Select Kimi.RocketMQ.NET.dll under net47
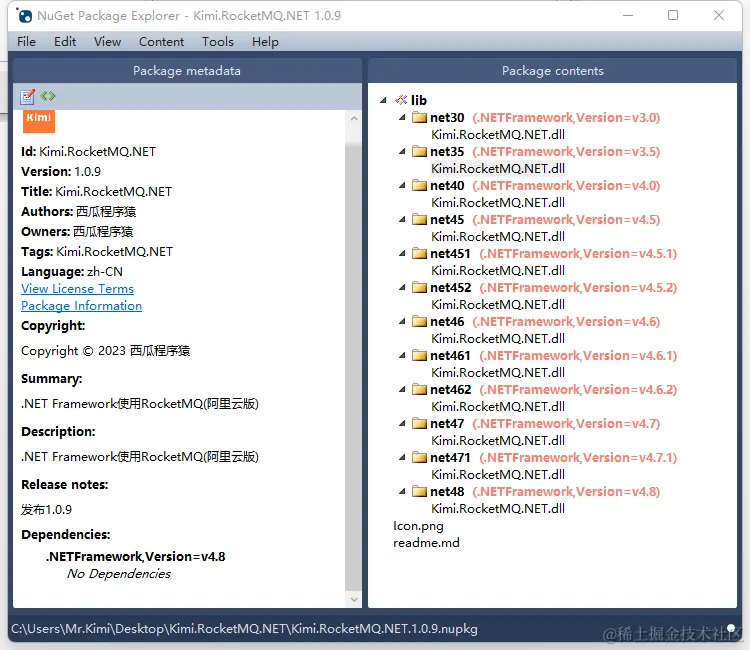 click(x=498, y=440)
